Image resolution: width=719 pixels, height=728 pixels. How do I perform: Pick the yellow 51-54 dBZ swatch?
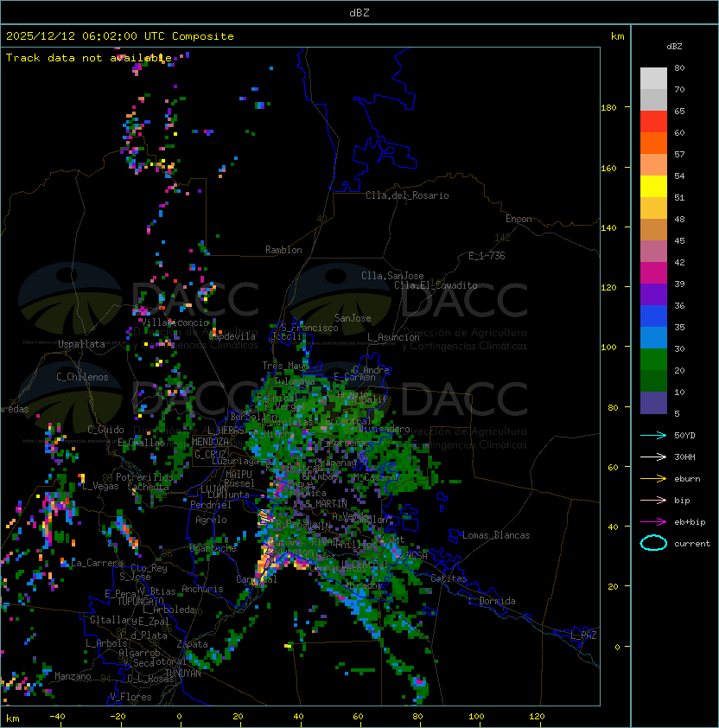coord(653,187)
